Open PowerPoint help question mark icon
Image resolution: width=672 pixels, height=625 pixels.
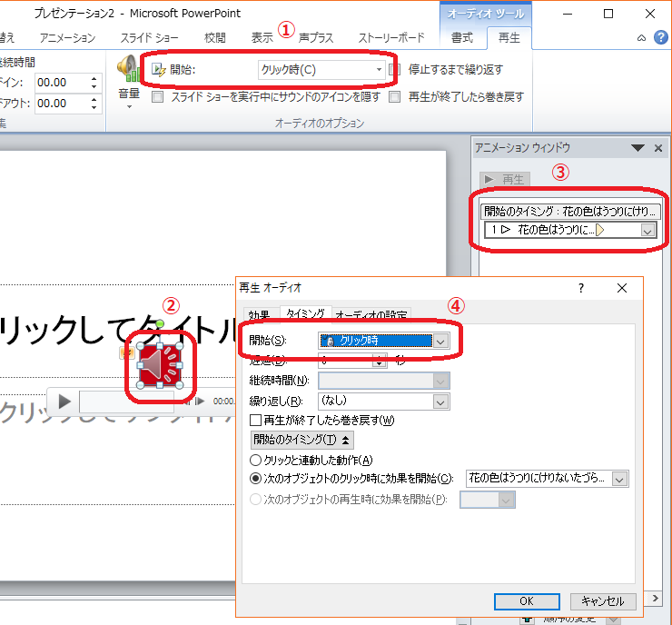[x=661, y=38]
